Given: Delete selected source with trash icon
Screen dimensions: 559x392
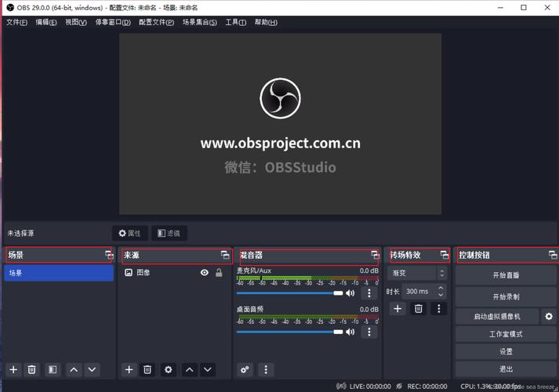Looking at the screenshot, I should click(x=147, y=369).
